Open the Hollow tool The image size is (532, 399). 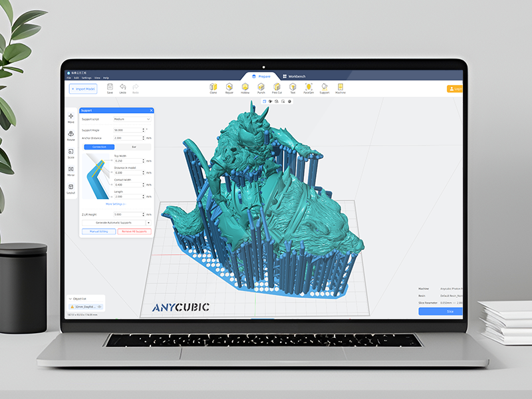(x=245, y=88)
